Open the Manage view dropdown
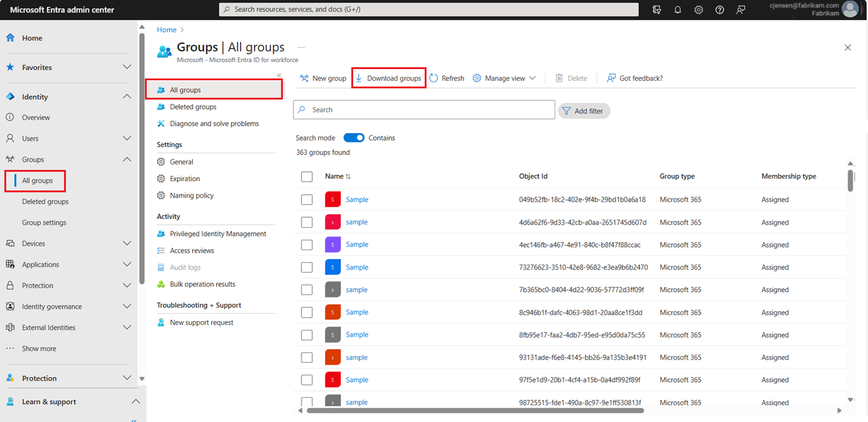This screenshot has width=868, height=422. coord(504,78)
